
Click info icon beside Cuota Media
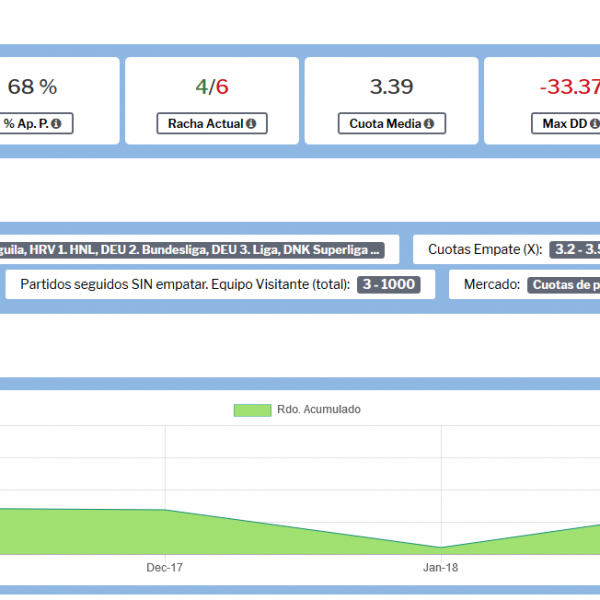pos(429,124)
